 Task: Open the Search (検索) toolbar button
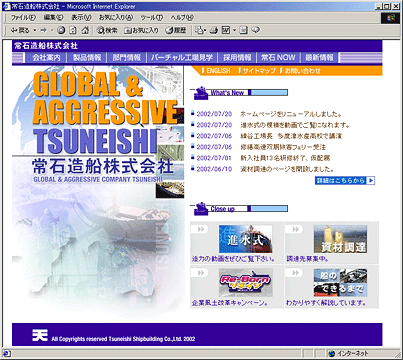(x=107, y=30)
